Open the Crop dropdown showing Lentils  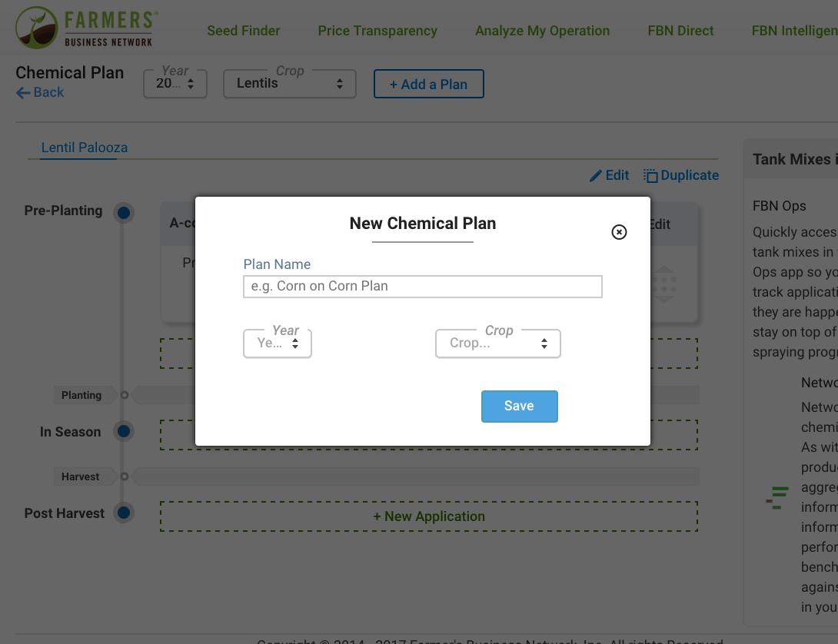(x=289, y=83)
